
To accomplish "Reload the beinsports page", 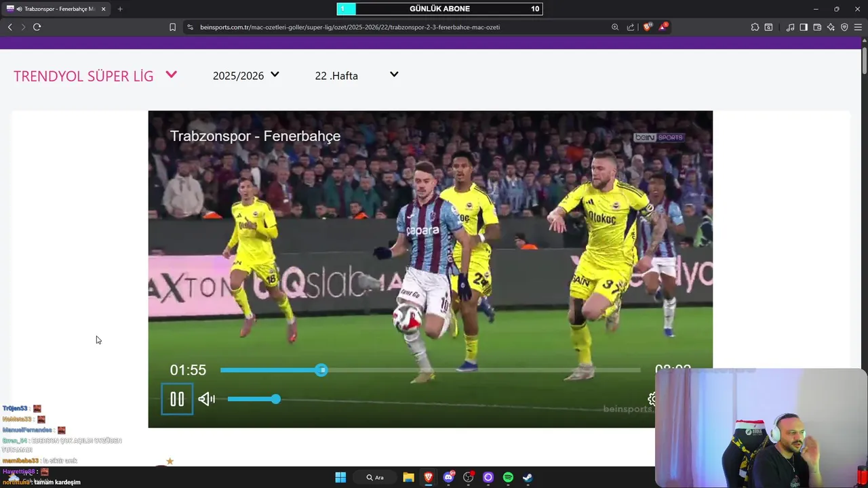I will coord(37,27).
